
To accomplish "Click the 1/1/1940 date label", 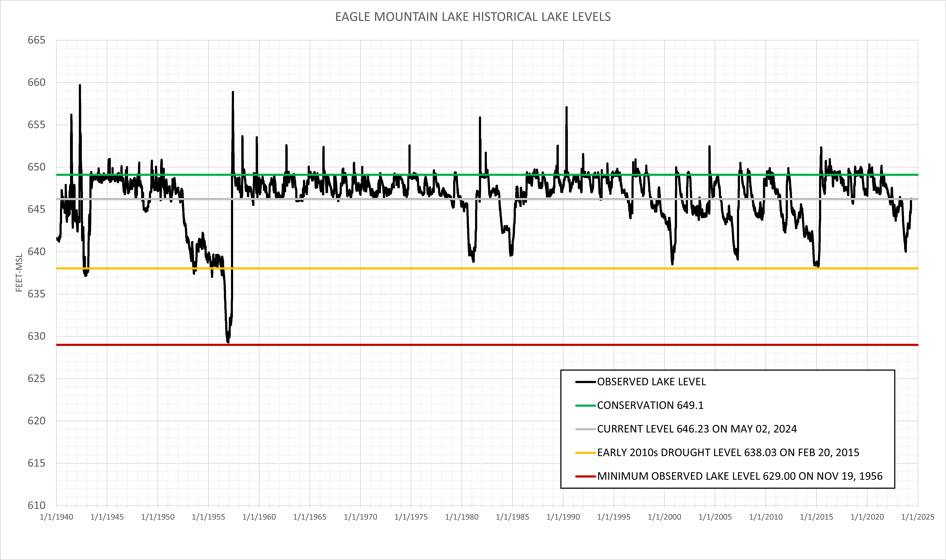I will click(57, 517).
